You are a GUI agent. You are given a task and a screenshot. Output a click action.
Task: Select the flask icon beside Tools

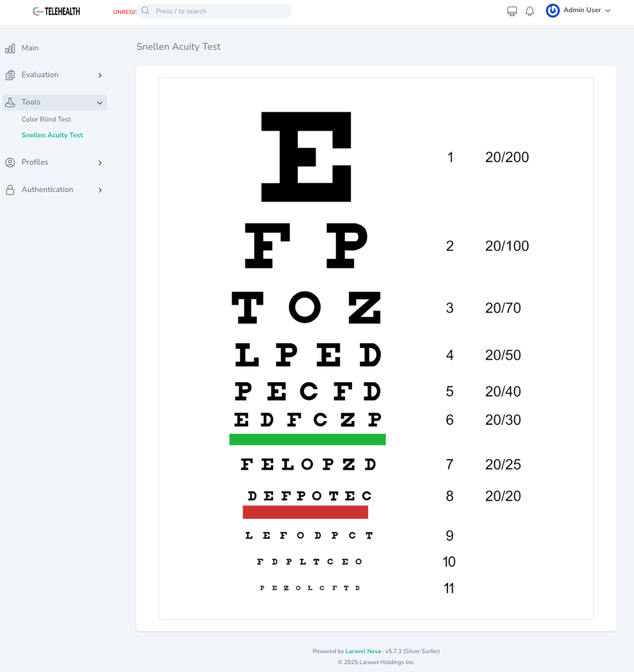(x=10, y=102)
